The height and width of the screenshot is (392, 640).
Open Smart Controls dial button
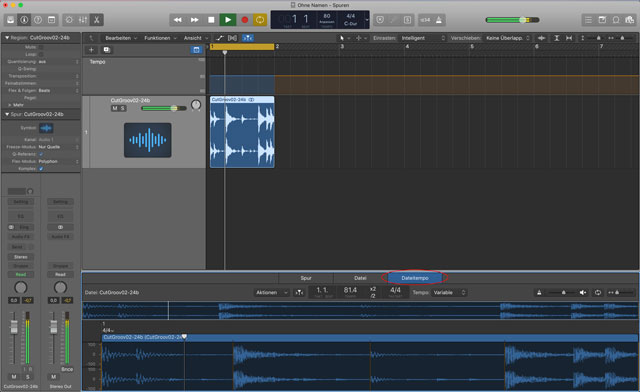(69, 20)
